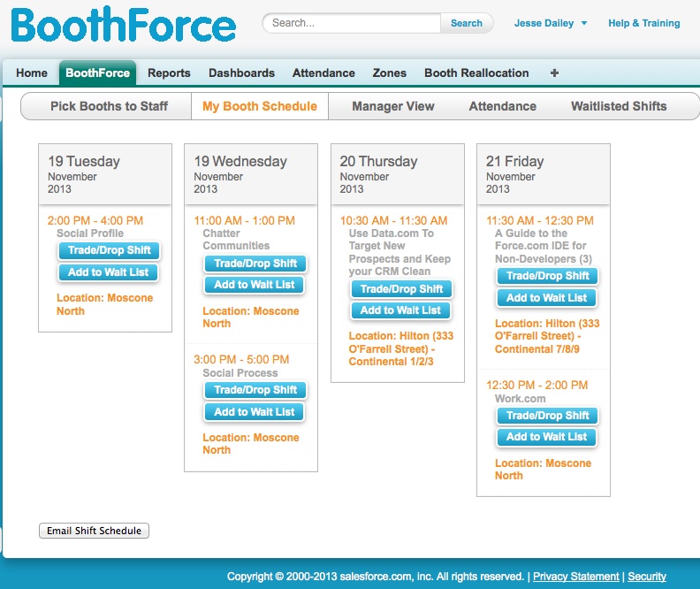This screenshot has width=700, height=589.
Task: Go to the Home tab
Action: [x=32, y=73]
